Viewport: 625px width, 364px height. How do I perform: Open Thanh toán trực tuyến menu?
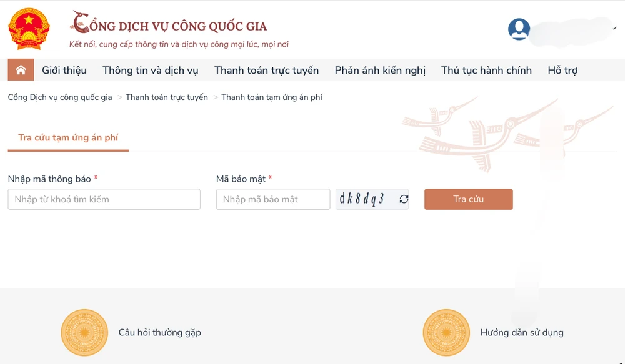coord(266,70)
